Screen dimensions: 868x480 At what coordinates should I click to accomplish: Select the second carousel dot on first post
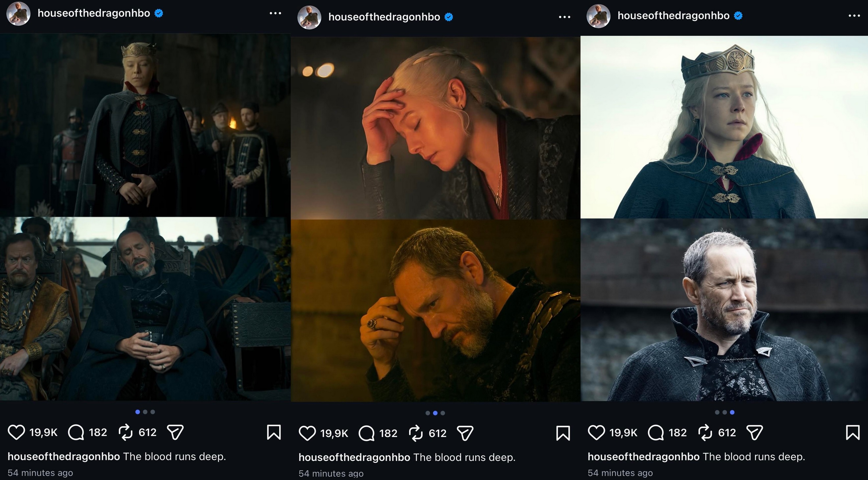point(145,412)
